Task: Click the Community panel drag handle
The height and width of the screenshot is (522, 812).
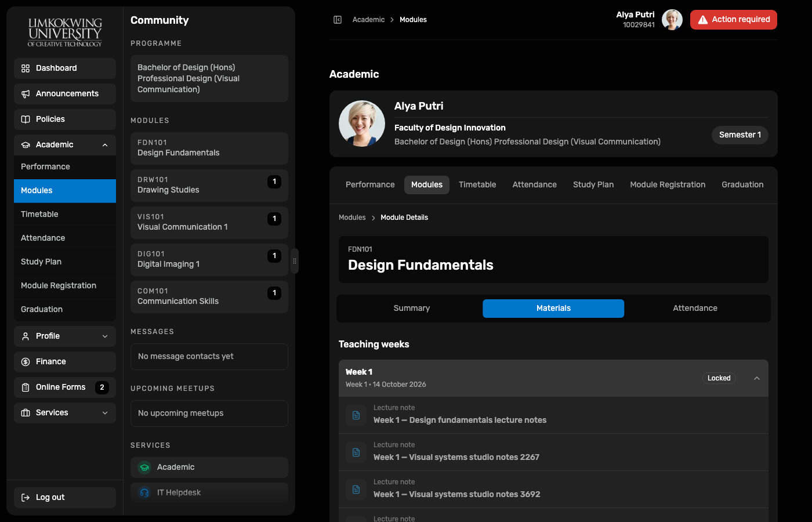Action: coord(295,261)
